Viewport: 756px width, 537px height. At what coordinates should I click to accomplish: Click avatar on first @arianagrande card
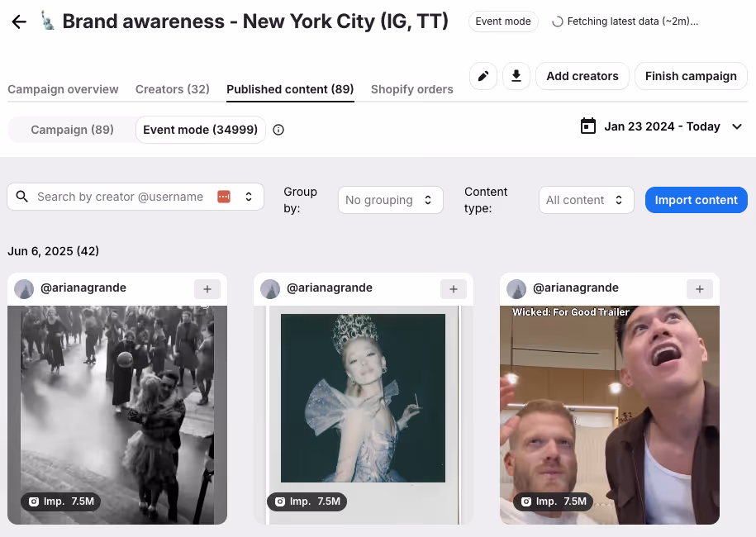click(x=24, y=289)
